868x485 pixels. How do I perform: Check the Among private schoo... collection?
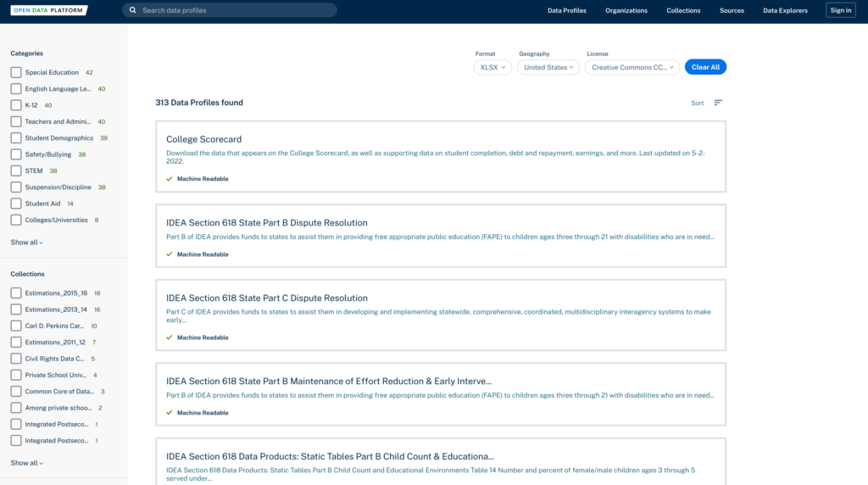click(x=16, y=408)
